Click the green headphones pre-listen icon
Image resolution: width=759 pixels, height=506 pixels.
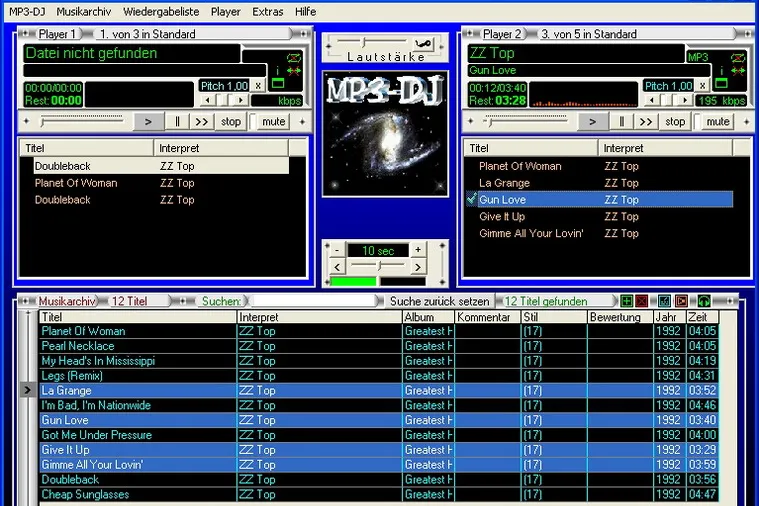[x=704, y=301]
